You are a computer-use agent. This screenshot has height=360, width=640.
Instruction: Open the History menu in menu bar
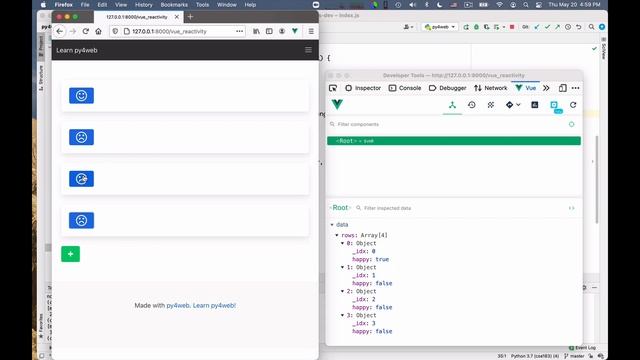coord(143,5)
